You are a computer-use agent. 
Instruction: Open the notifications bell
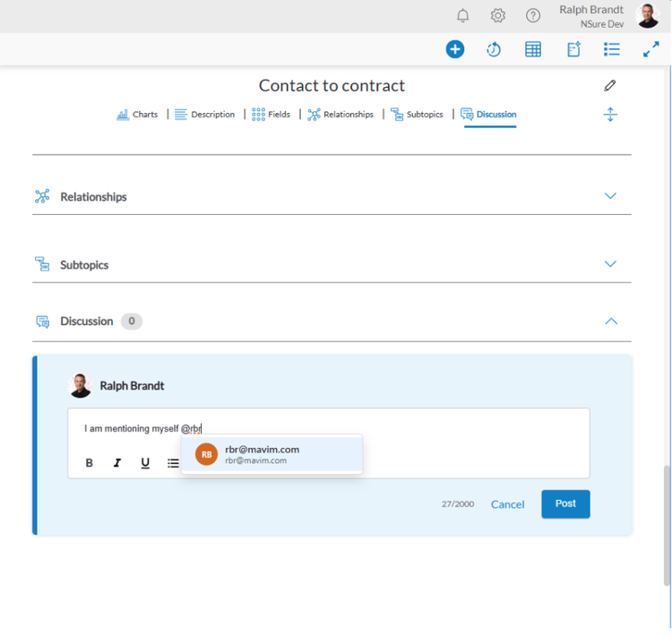[463, 15]
